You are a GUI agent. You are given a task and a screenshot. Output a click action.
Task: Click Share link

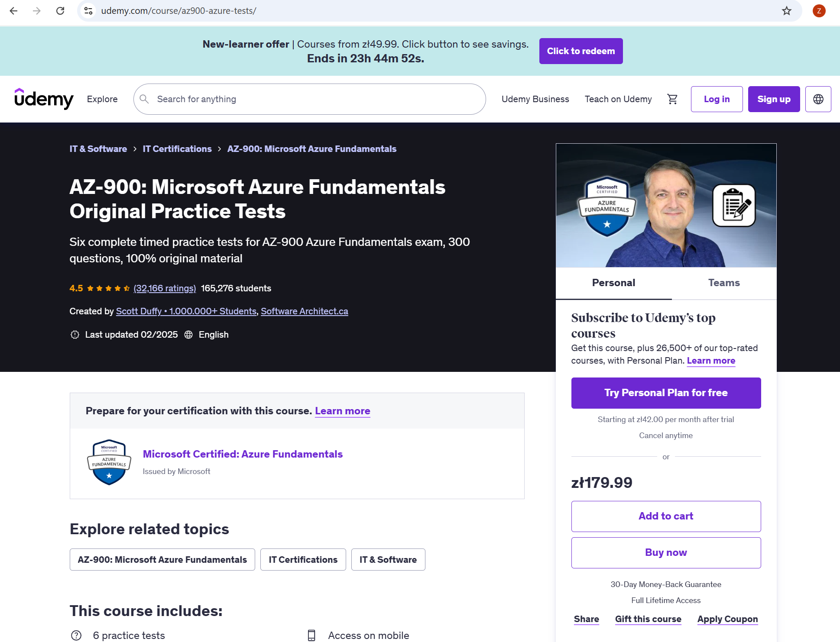587,619
